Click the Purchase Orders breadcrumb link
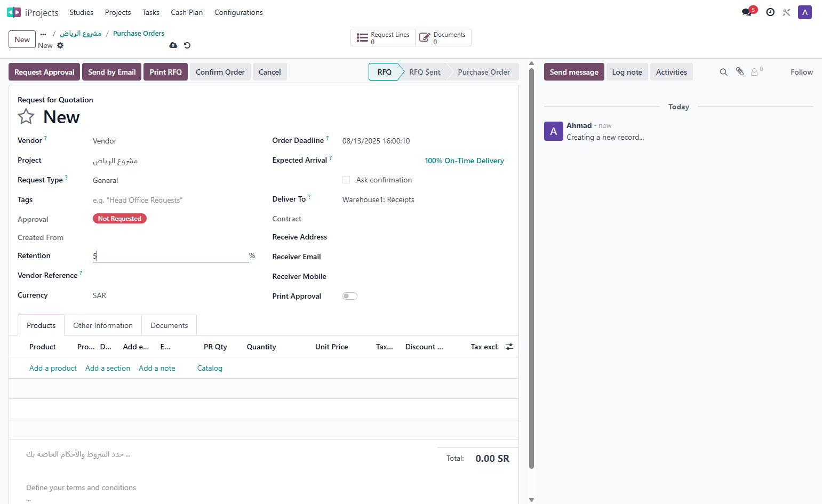Image resolution: width=822 pixels, height=504 pixels. (139, 33)
